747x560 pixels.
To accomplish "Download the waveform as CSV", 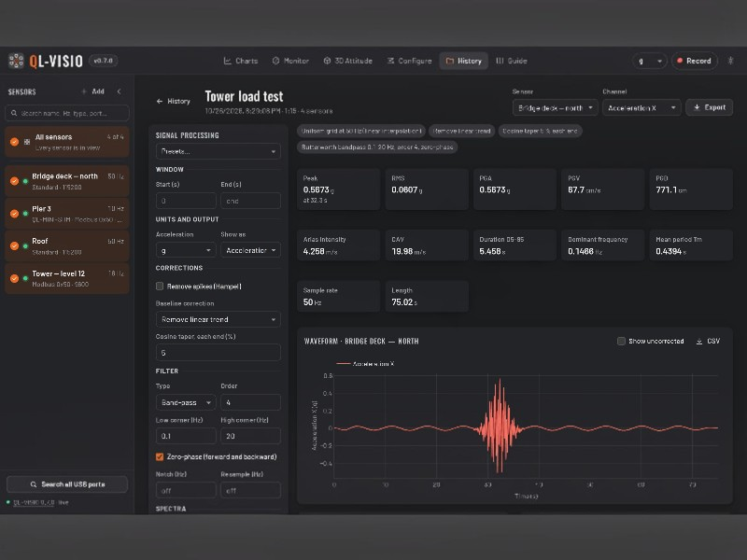I will [708, 342].
